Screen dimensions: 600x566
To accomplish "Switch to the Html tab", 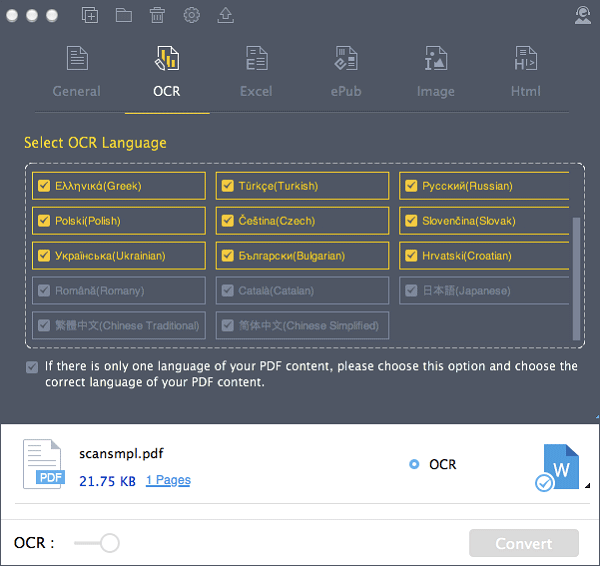I will 525,91.
